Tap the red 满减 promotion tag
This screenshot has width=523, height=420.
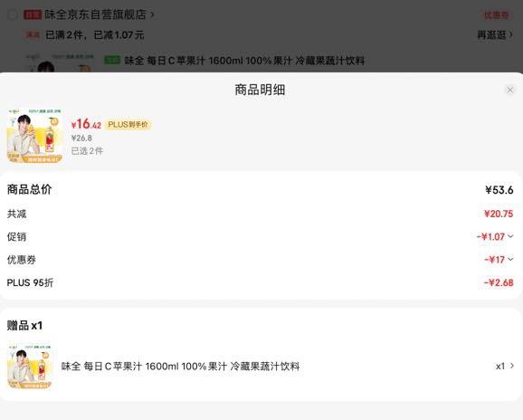(x=33, y=34)
